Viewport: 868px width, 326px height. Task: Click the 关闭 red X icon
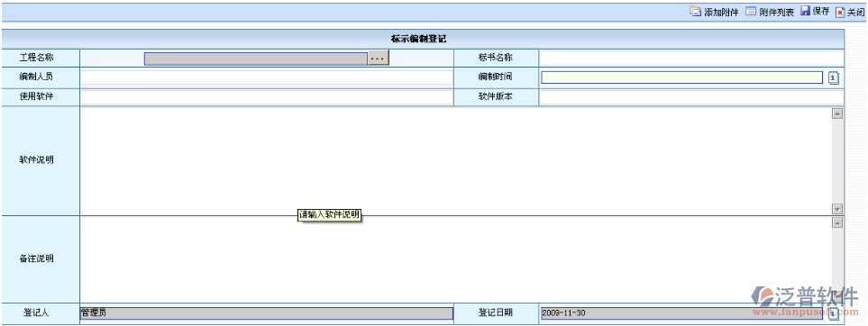point(840,13)
